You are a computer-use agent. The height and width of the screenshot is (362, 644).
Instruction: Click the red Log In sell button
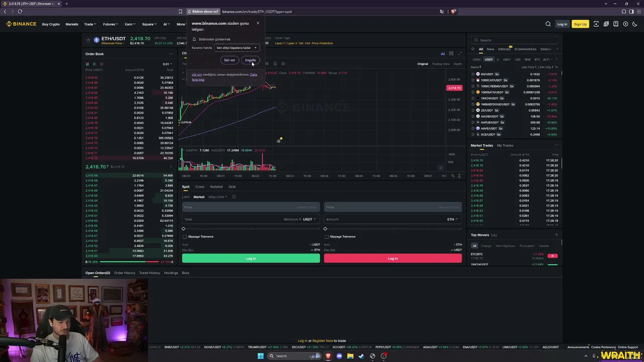(393, 258)
